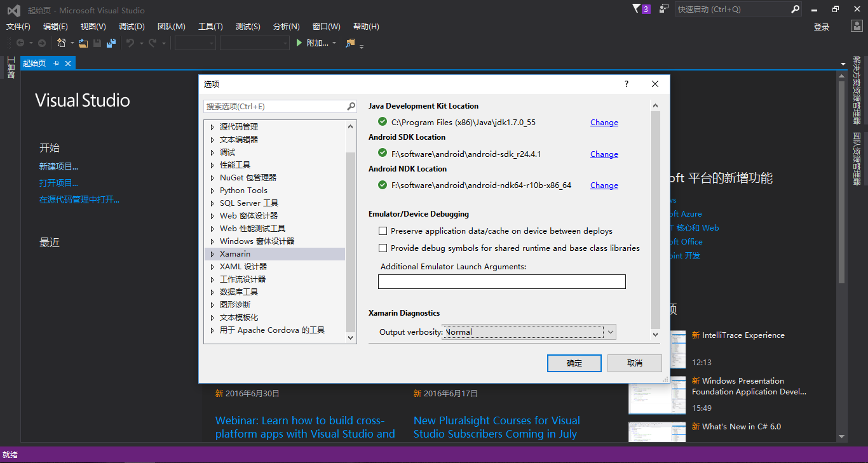This screenshot has height=463, width=868.
Task: Click the Save All toolbar icon
Action: pyautogui.click(x=111, y=43)
